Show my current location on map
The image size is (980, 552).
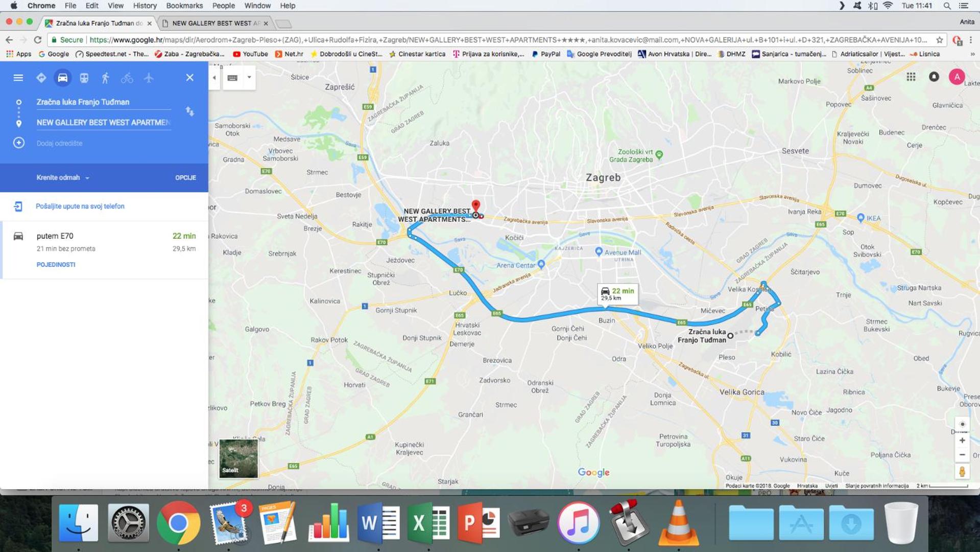coord(962,424)
